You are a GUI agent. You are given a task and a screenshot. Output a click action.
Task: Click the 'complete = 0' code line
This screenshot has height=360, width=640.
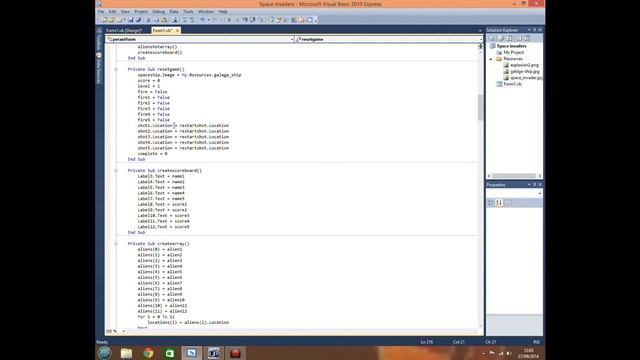(x=152, y=154)
